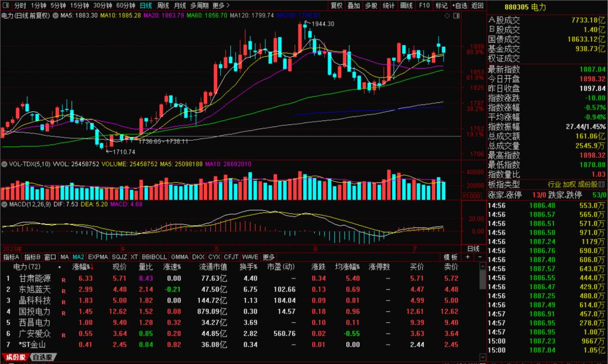Select the 5分钟 period
This screenshot has height=364, width=608.
click(58, 6)
